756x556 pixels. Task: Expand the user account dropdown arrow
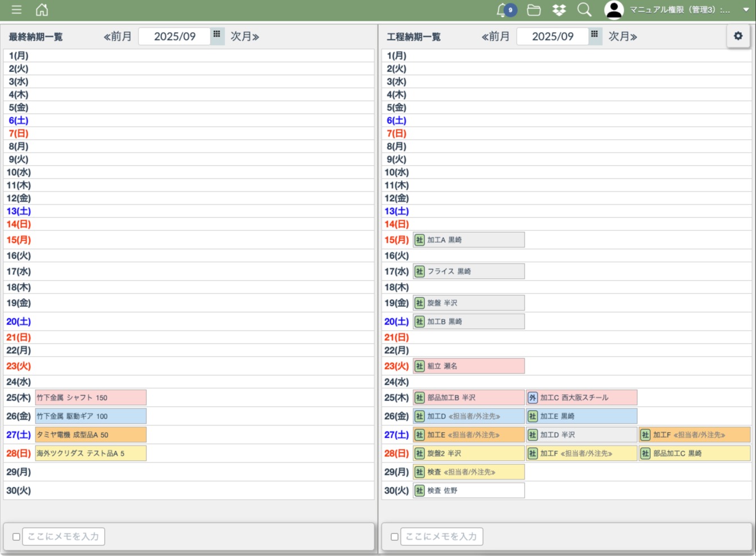[746, 10]
